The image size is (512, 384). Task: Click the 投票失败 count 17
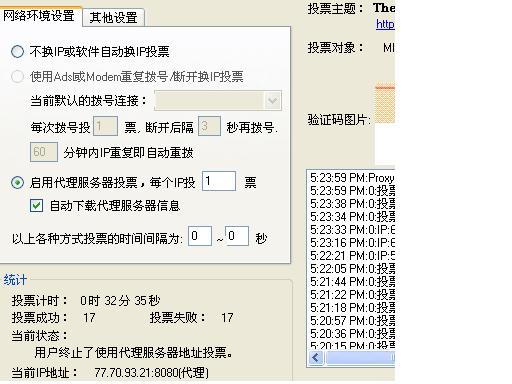(227, 318)
